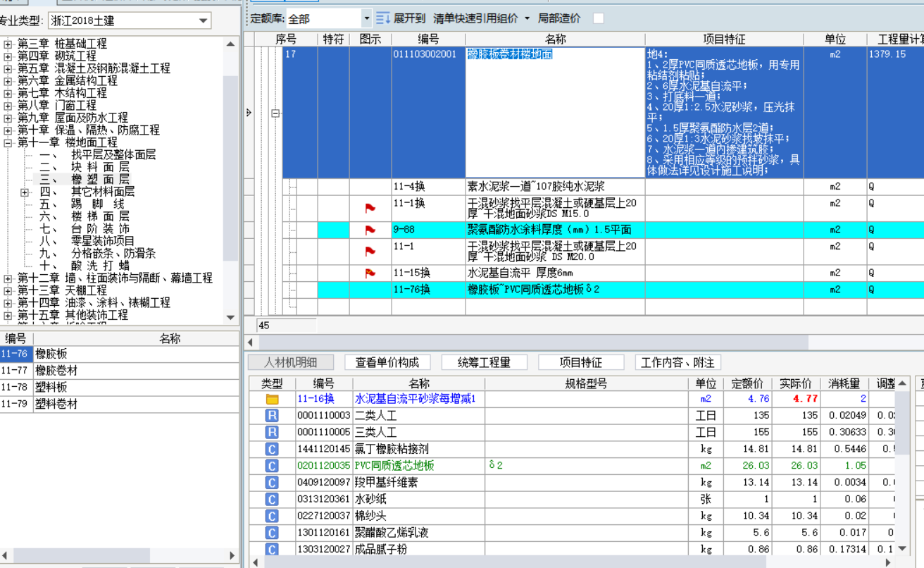
Task: Toggle the 局部造价 checkbox
Action: click(598, 18)
